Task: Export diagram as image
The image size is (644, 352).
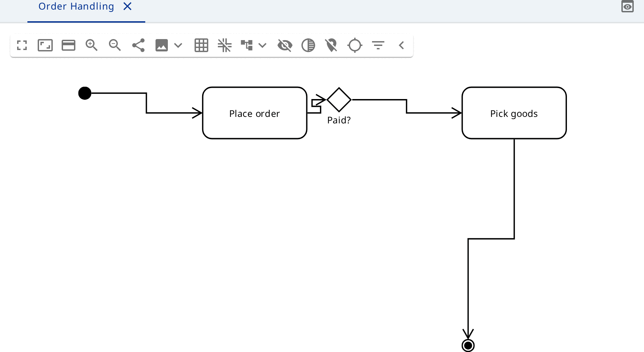Action: pos(162,45)
